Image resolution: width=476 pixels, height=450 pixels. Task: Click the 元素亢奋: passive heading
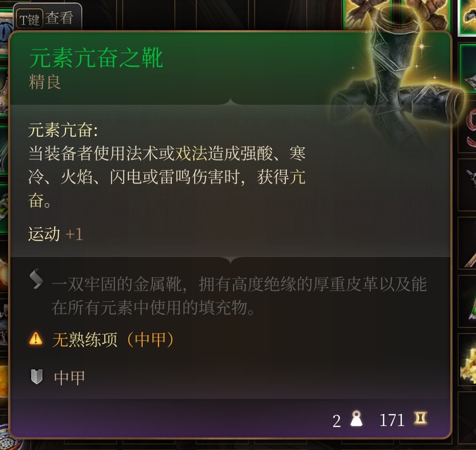click(63, 130)
